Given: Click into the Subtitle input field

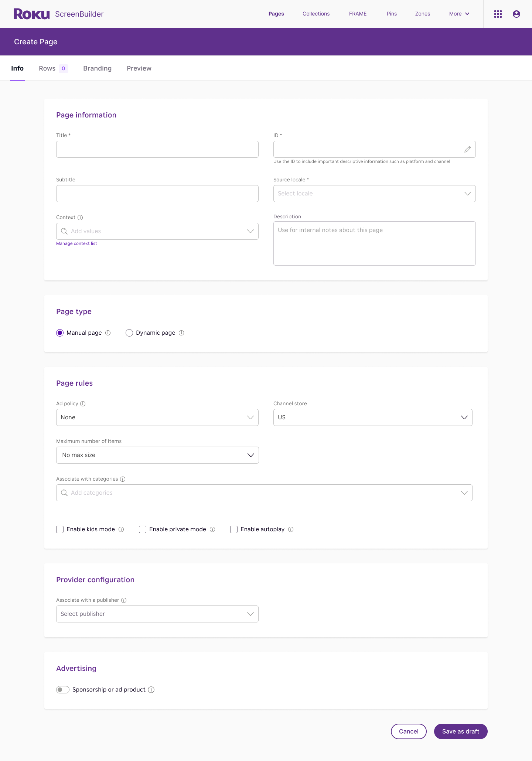Looking at the screenshot, I should click(157, 194).
